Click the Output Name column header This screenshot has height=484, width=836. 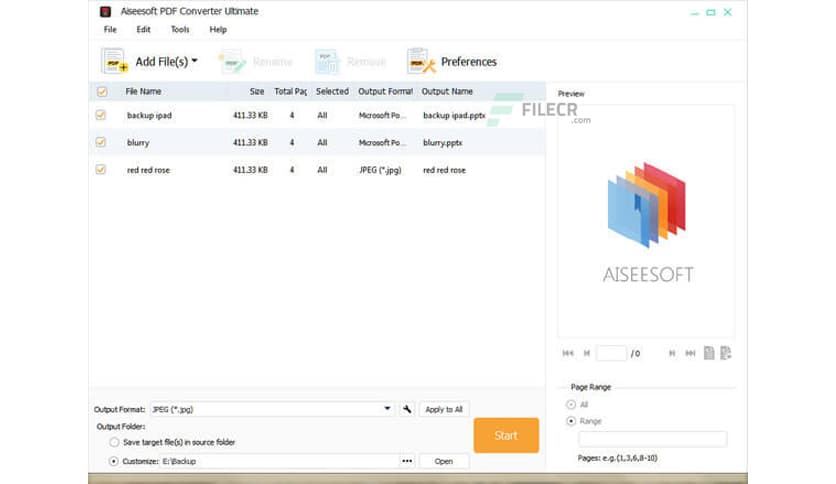[447, 91]
